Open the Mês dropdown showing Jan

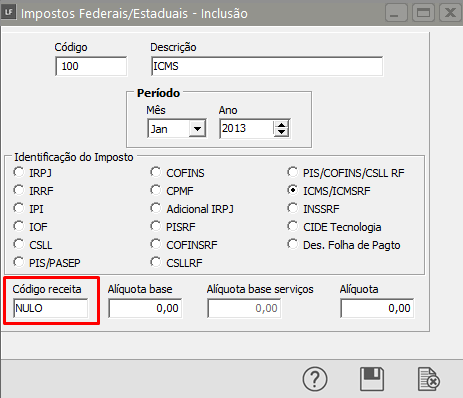coord(197,129)
